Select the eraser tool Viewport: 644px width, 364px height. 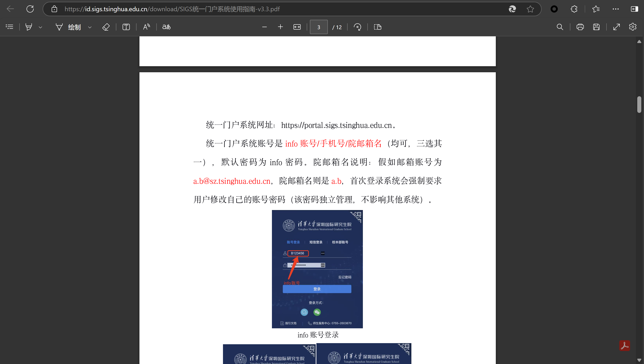point(106,27)
